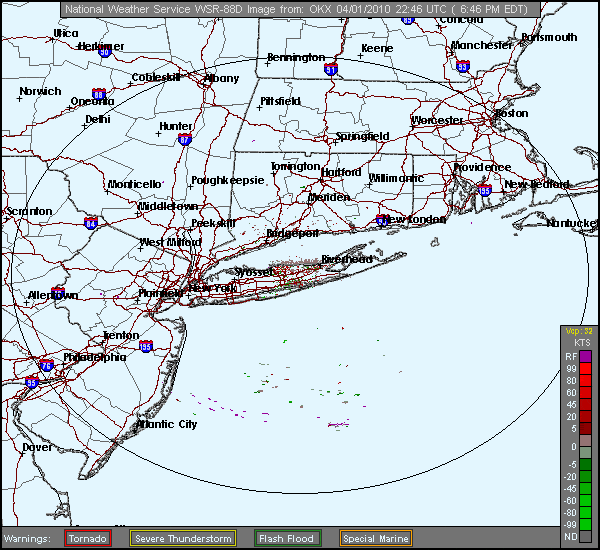This screenshot has height=550, width=600.
Task: Click the maroon 5 KTS legend swatch
Action: [585, 428]
